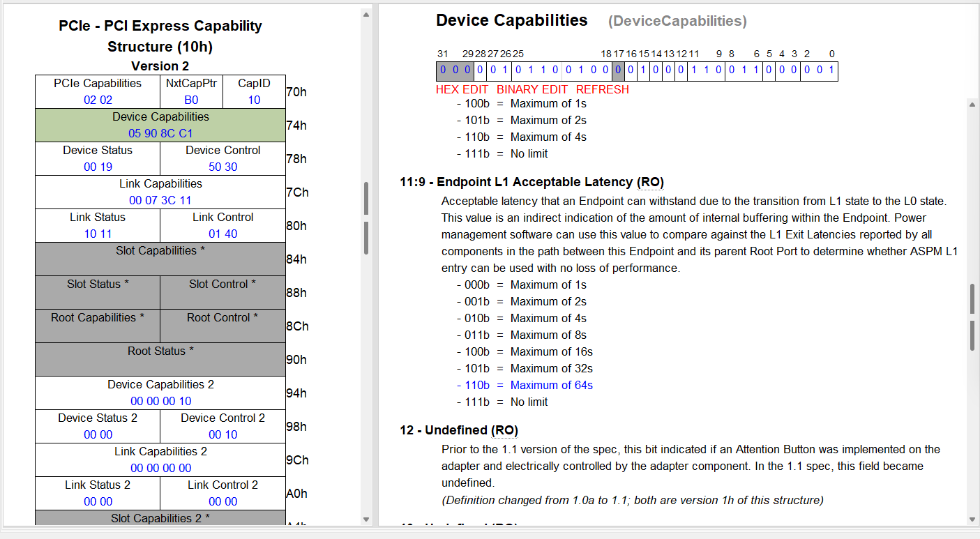Viewport: 980px width, 539px height.
Task: Click the BINARY EDIT link
Action: click(x=533, y=89)
